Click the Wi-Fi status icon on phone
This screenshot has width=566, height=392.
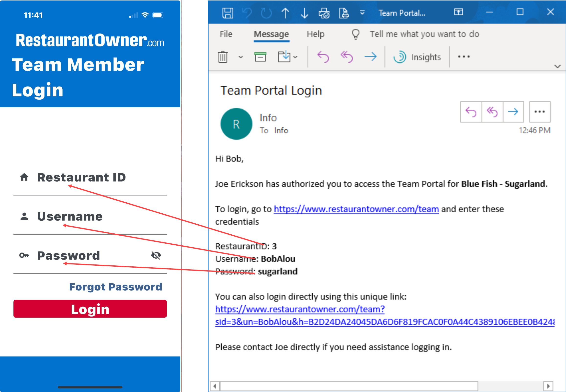[145, 15]
